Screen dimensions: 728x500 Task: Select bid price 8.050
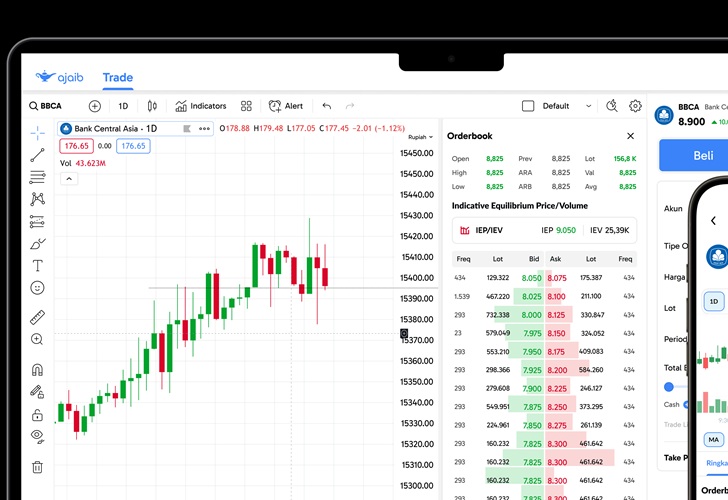531,278
